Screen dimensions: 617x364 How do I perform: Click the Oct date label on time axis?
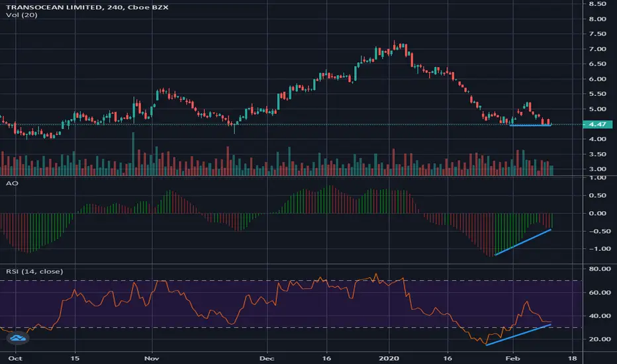click(15, 359)
